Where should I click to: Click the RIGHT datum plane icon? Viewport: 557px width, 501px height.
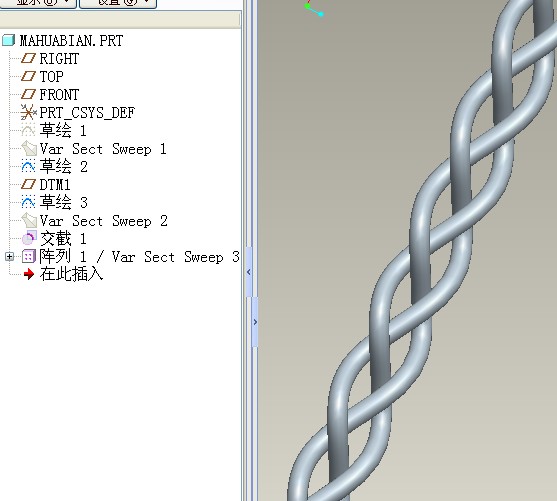(28, 58)
